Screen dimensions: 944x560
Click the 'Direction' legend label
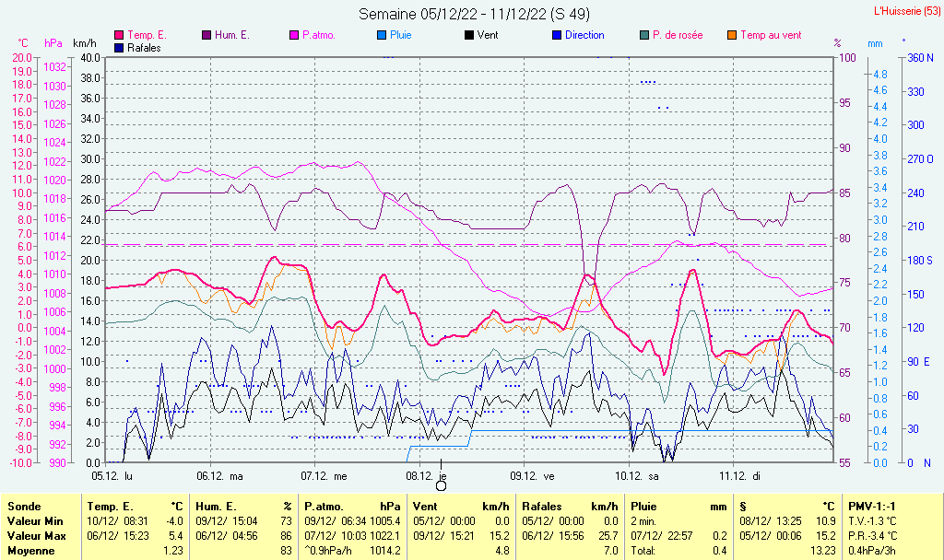pyautogui.click(x=584, y=36)
